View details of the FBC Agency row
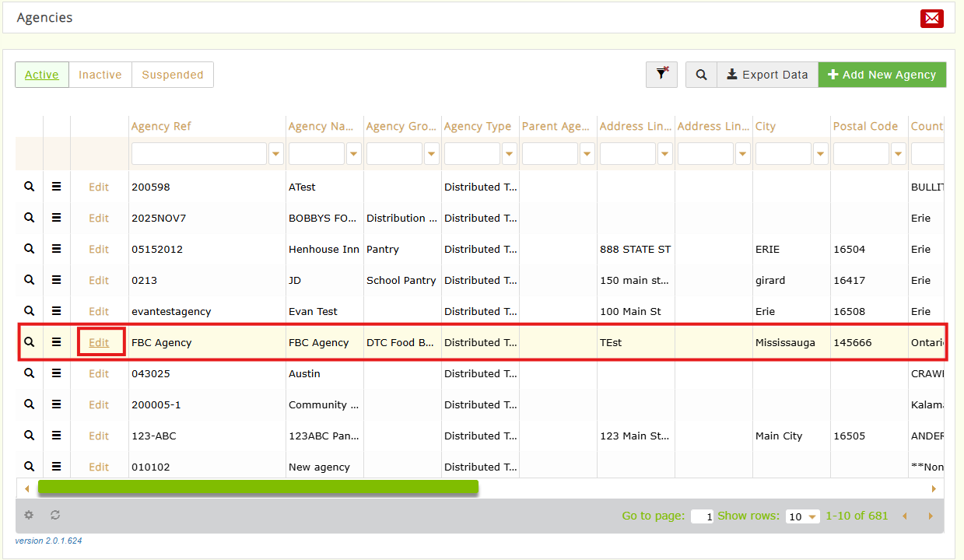This screenshot has height=560, width=964. (29, 342)
